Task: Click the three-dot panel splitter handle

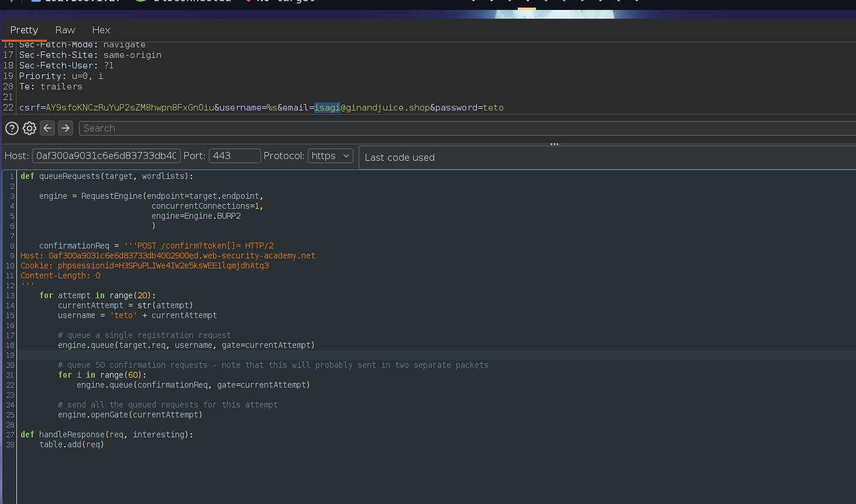Action: [554, 144]
